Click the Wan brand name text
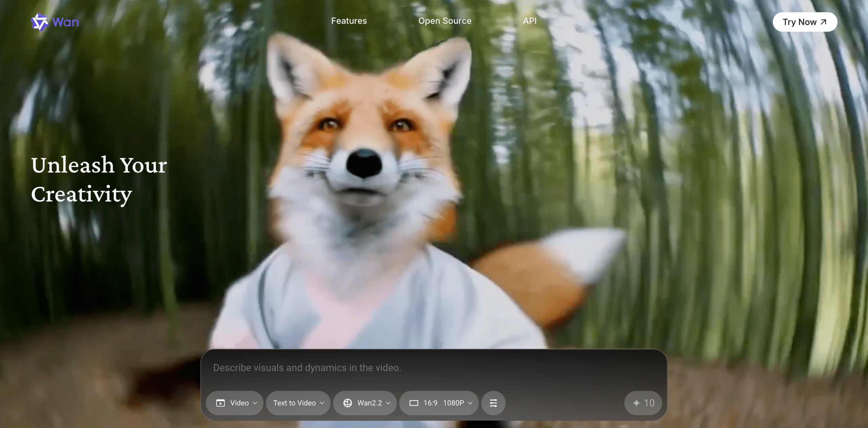868x428 pixels. [x=66, y=22]
